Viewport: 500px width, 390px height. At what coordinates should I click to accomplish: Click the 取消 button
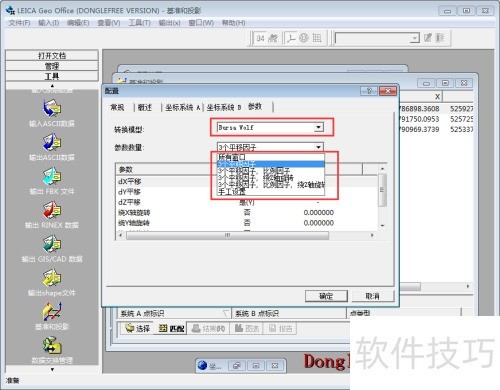pos(372,296)
